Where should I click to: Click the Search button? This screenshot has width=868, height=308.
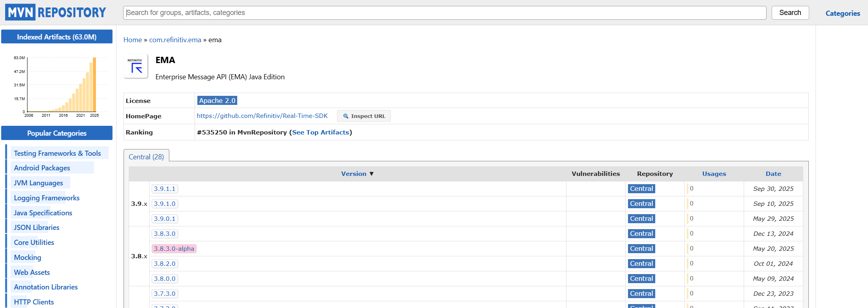coord(790,13)
